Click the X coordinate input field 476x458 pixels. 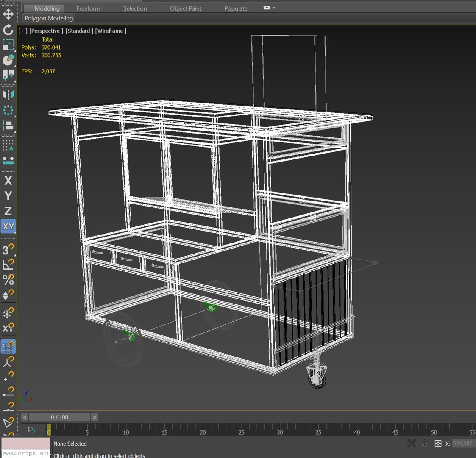(x=463, y=444)
